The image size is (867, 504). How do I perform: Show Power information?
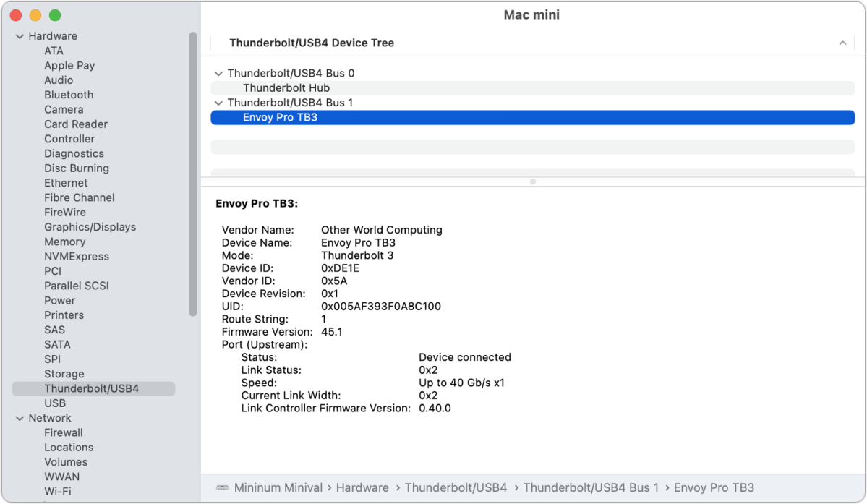[59, 301]
